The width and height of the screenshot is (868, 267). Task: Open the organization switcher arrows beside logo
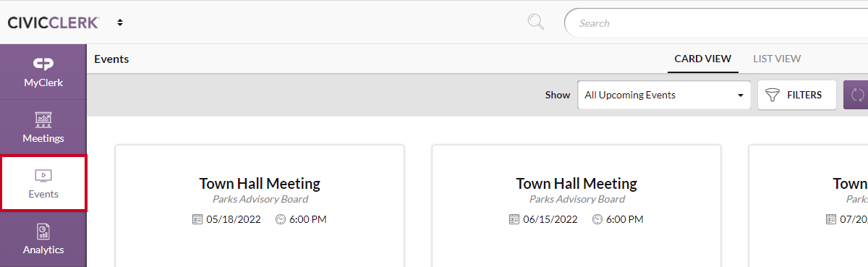[120, 22]
